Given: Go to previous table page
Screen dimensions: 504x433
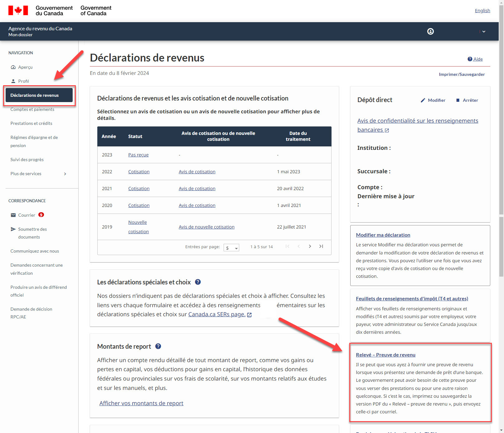Looking at the screenshot, I should click(298, 246).
